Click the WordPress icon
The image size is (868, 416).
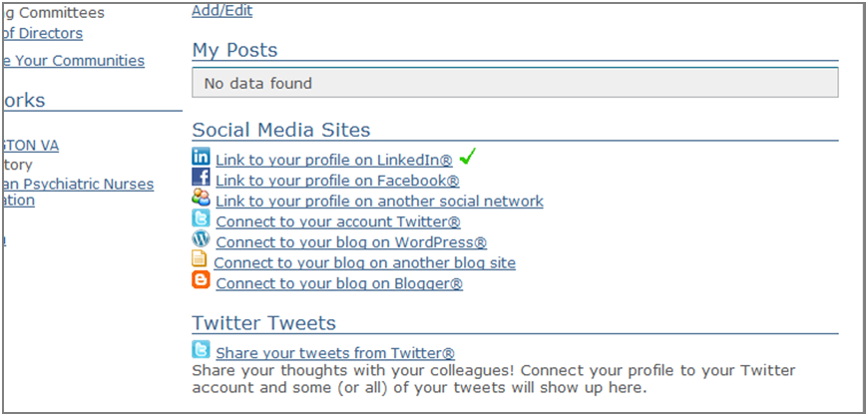pyautogui.click(x=201, y=240)
